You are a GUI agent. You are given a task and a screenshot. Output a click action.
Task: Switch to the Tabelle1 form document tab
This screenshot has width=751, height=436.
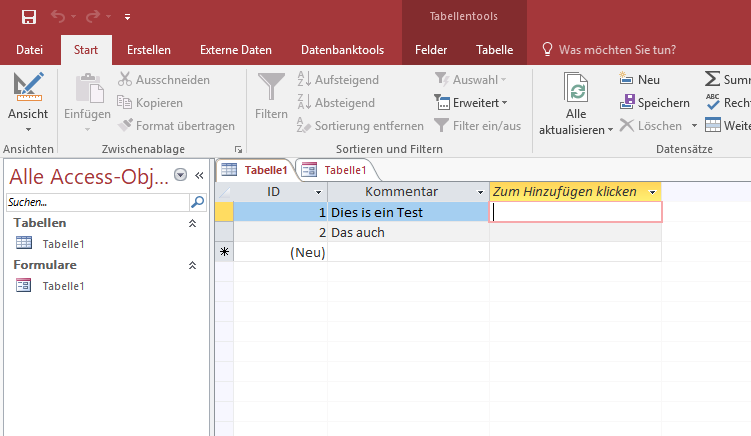(x=334, y=170)
